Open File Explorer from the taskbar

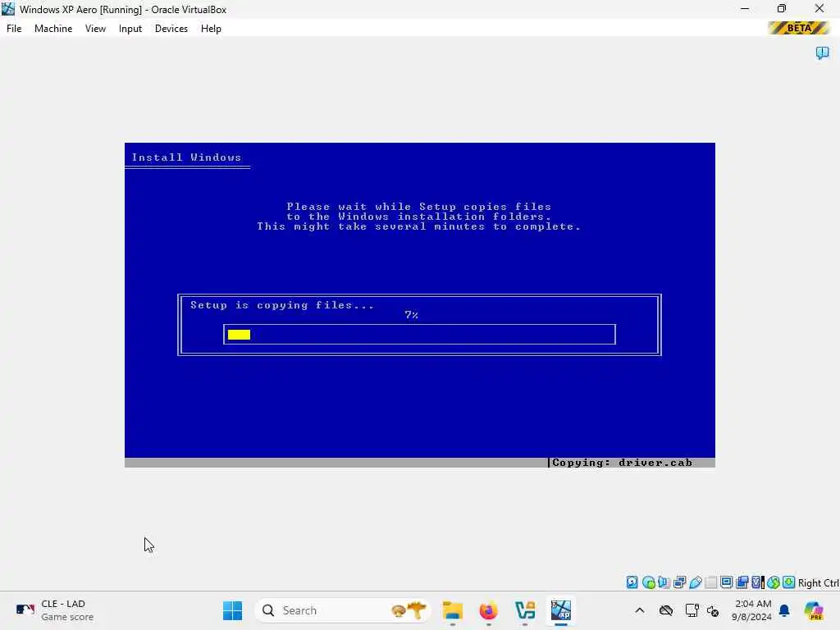click(453, 610)
